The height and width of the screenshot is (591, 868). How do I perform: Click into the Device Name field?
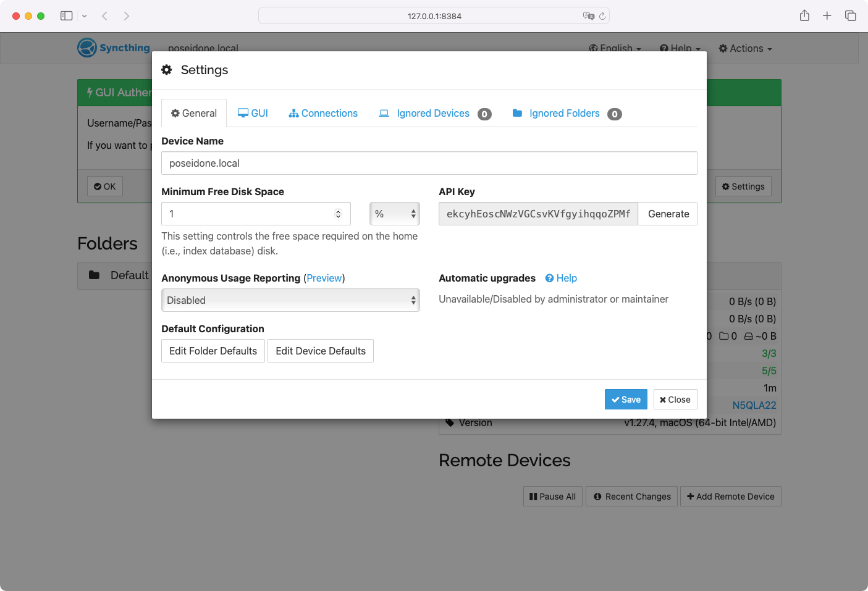click(x=429, y=164)
